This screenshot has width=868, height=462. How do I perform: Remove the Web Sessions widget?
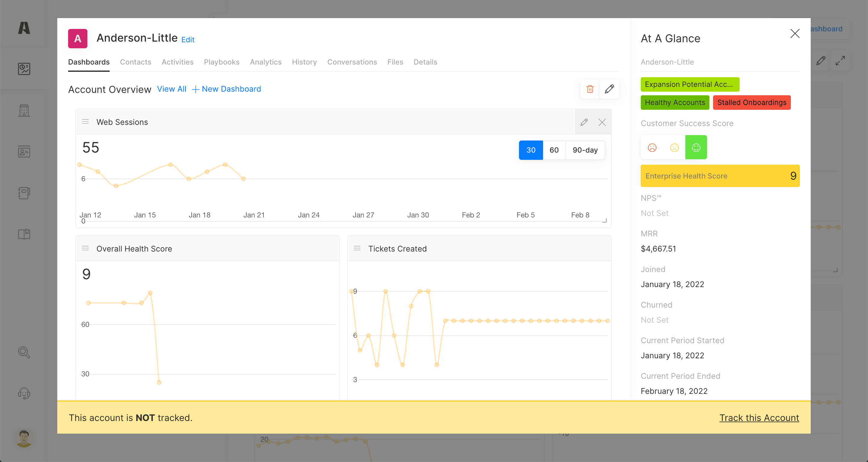tap(602, 122)
